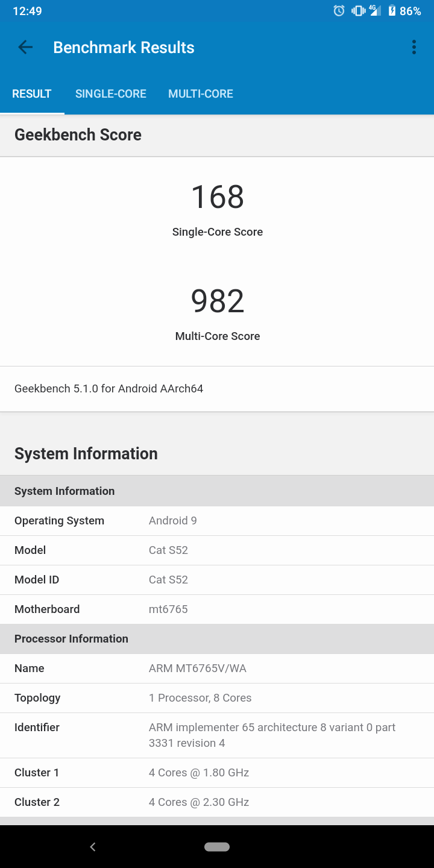
Task: Tap the alarm clock status icon
Action: tap(339, 11)
